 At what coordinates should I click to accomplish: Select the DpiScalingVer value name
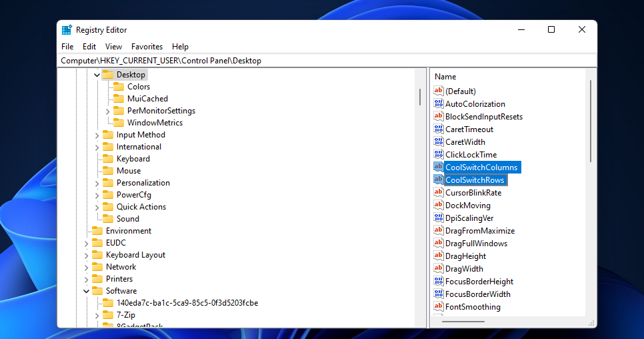click(x=469, y=218)
